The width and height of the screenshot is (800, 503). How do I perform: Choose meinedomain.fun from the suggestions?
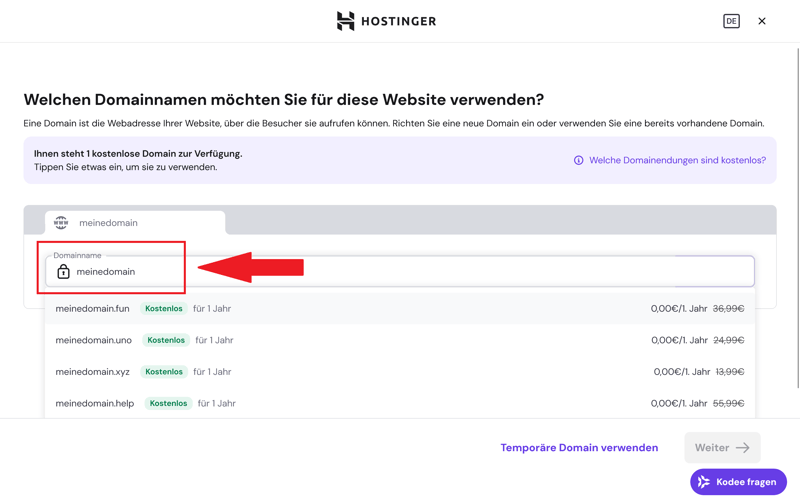click(93, 309)
